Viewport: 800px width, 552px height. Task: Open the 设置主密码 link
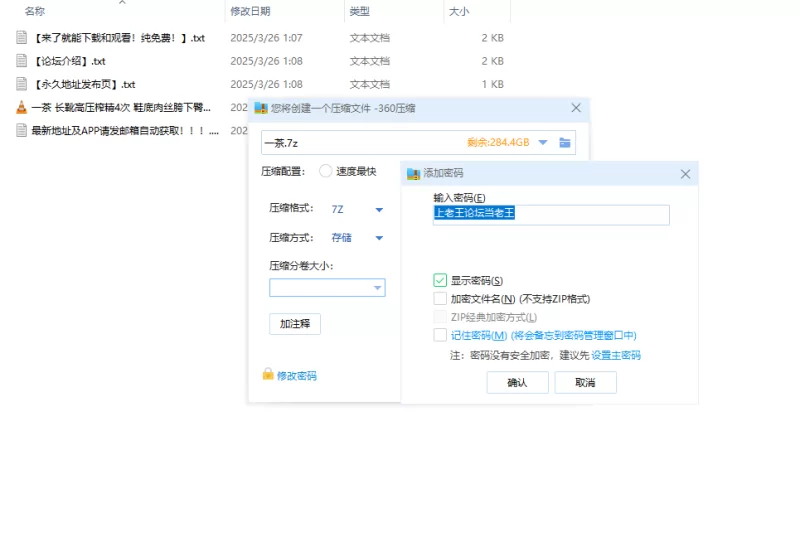[x=616, y=355]
